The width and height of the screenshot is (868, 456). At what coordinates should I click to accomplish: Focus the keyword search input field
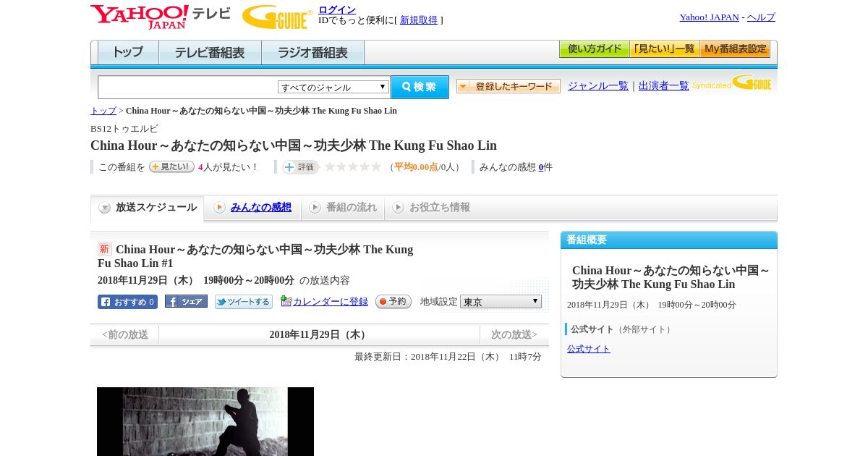[x=187, y=87]
